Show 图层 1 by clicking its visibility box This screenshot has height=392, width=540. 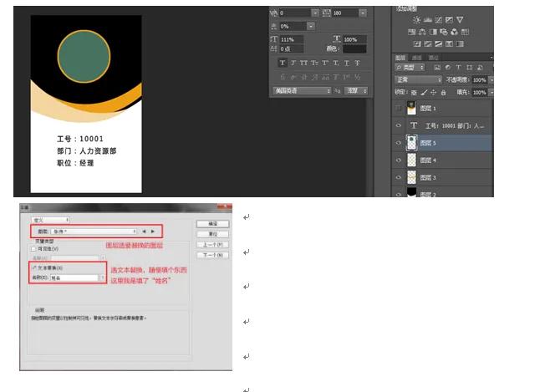coord(399,108)
